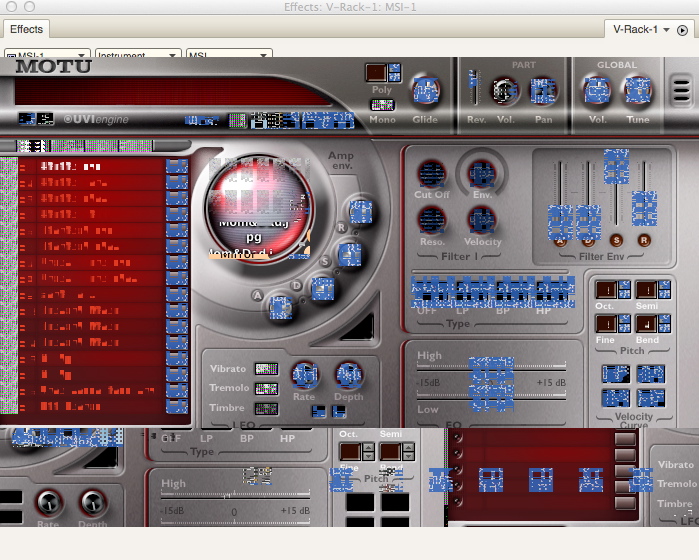Increase Semi pitch with up arrow
The image size is (699, 560).
(665, 285)
